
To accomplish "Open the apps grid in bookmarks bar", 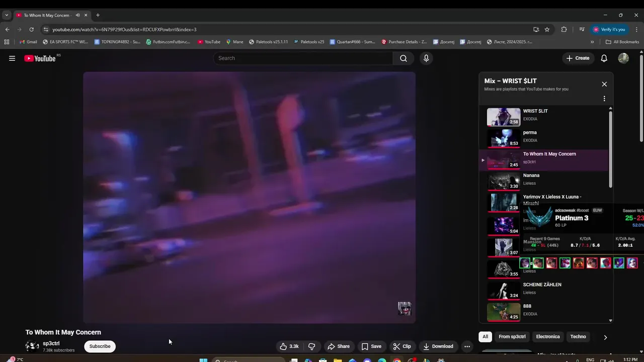I will pos(7,42).
